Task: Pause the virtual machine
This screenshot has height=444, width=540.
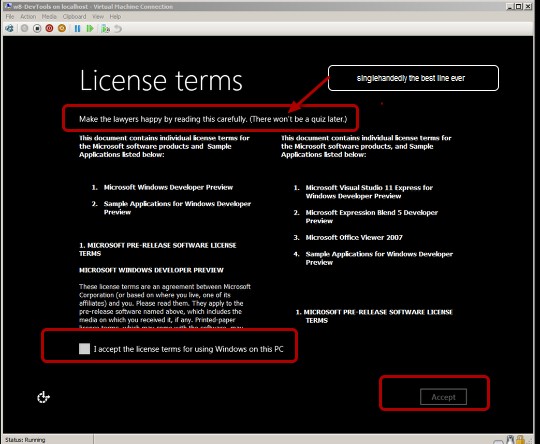Action: 77,29
